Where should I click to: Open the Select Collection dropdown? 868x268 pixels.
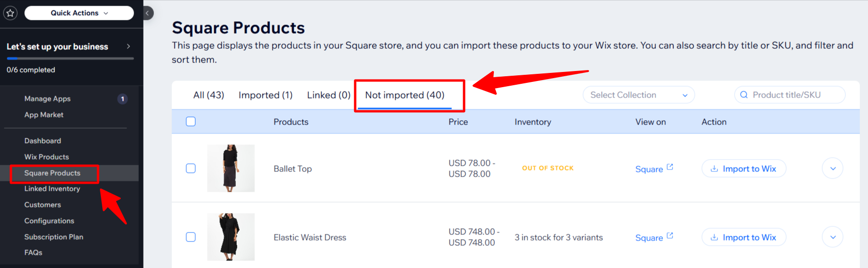pos(638,95)
